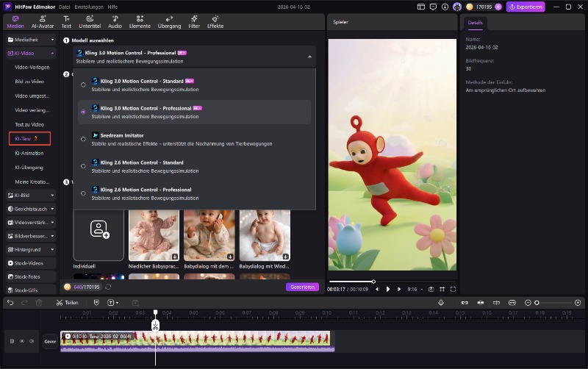The height and width of the screenshot is (369, 588).
Task: Open Stock-GIFs library
Action: coord(31,290)
